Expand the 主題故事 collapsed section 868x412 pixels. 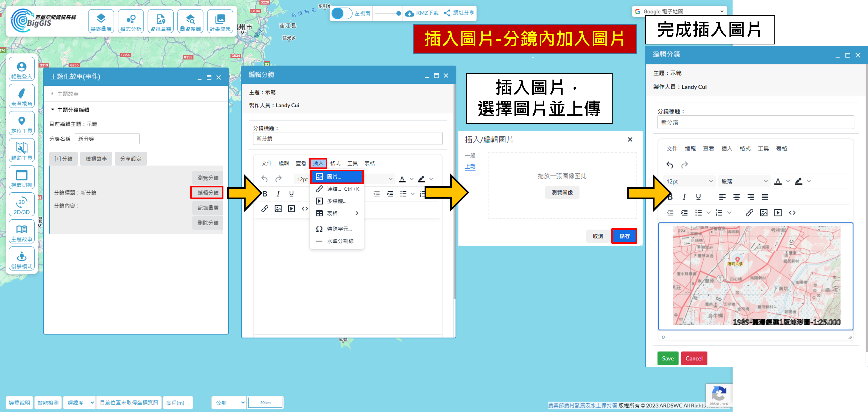pos(68,94)
